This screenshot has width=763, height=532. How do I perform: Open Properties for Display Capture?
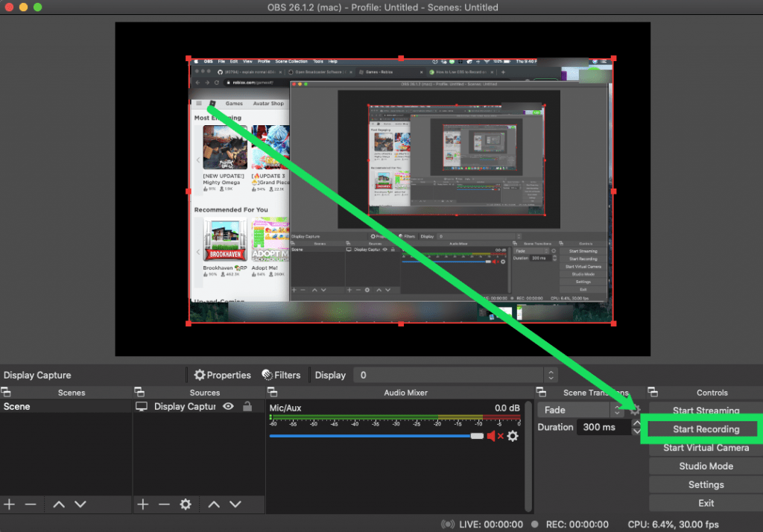tap(222, 375)
